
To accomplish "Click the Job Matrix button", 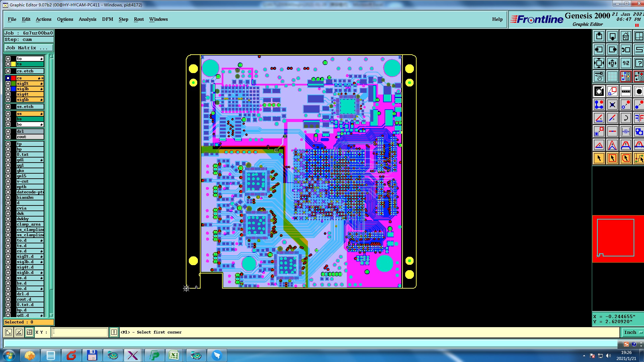I will point(28,48).
